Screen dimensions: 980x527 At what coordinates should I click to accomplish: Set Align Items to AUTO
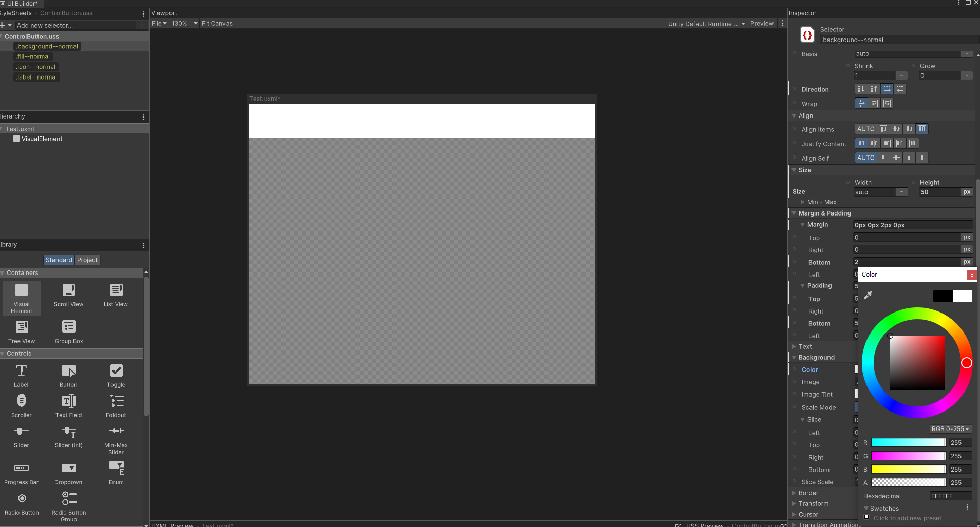(865, 129)
